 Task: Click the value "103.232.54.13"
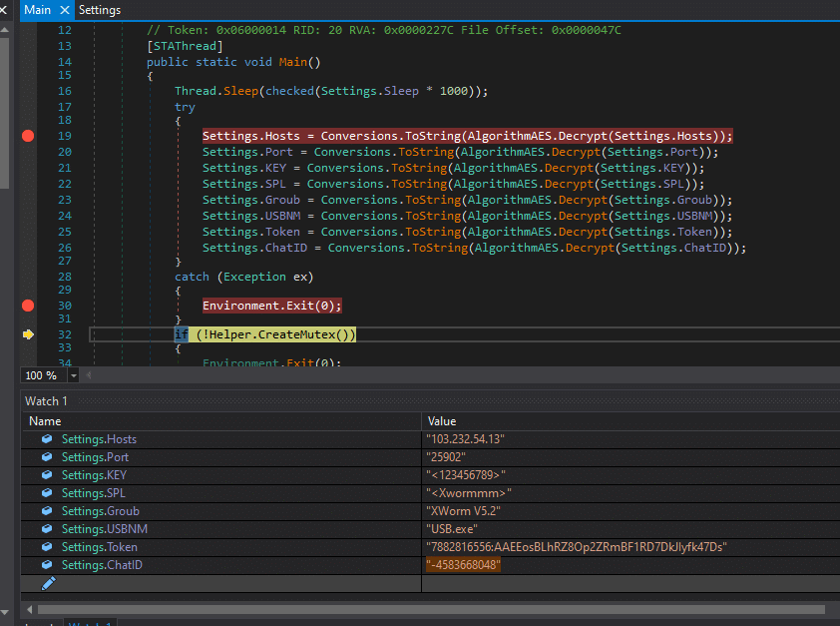(x=465, y=439)
